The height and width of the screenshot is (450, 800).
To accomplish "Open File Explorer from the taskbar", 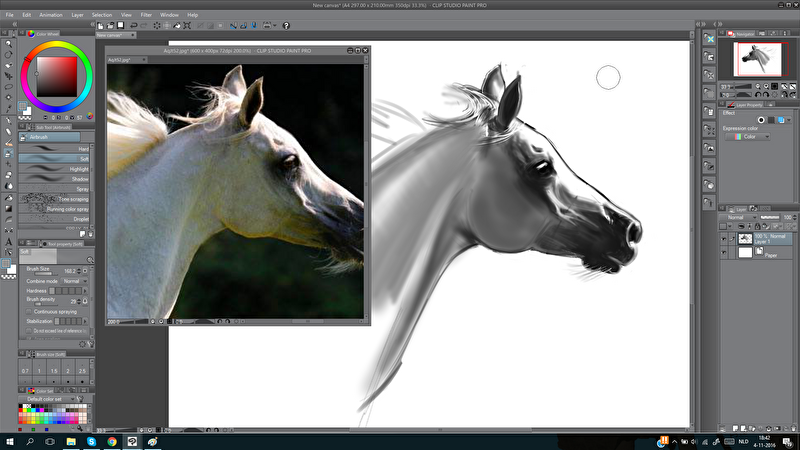I will tap(71, 441).
